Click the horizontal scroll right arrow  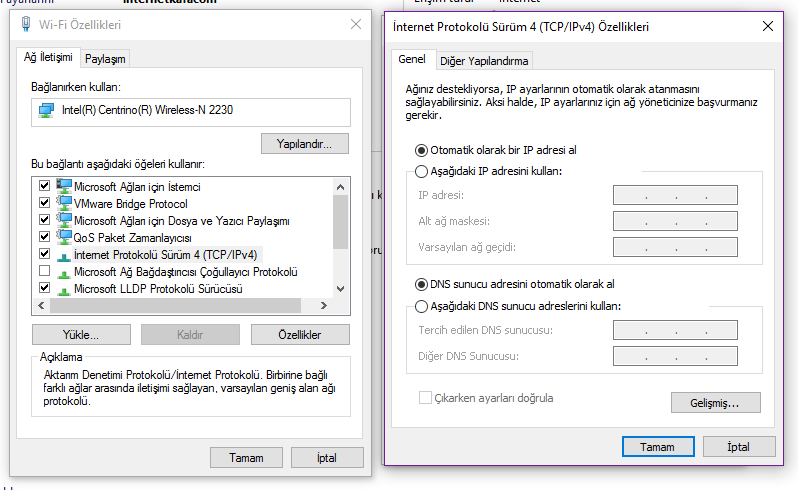[324, 305]
